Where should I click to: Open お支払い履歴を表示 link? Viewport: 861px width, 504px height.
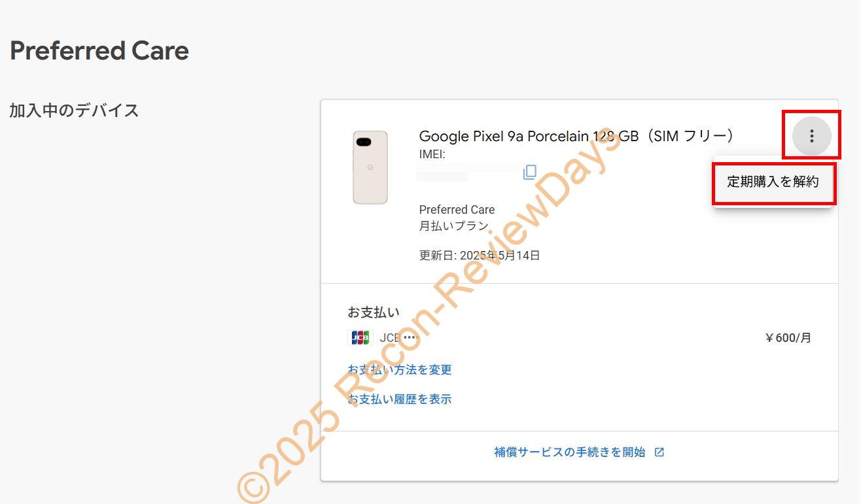click(400, 399)
